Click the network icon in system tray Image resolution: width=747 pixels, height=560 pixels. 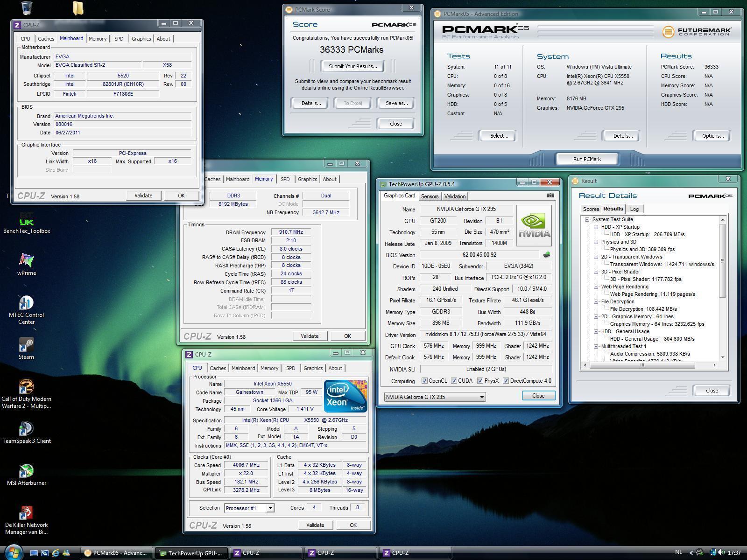713,553
